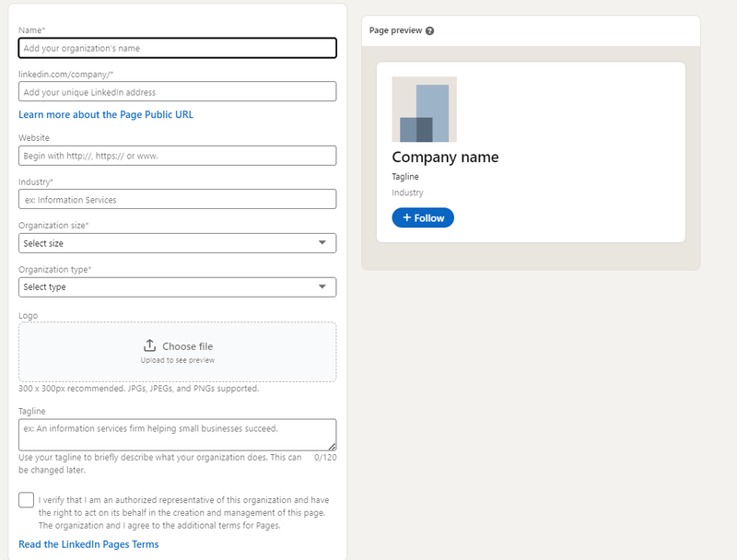Check the authorized representative verification checkbox
The width and height of the screenshot is (737, 560).
coord(26,500)
